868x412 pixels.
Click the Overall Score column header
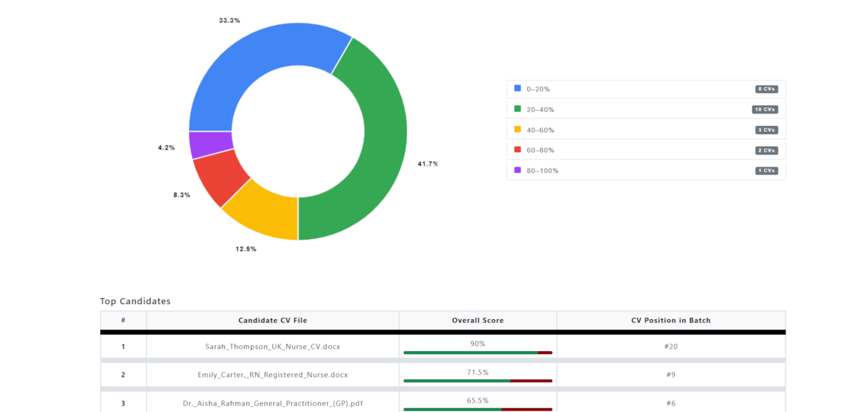[477, 320]
